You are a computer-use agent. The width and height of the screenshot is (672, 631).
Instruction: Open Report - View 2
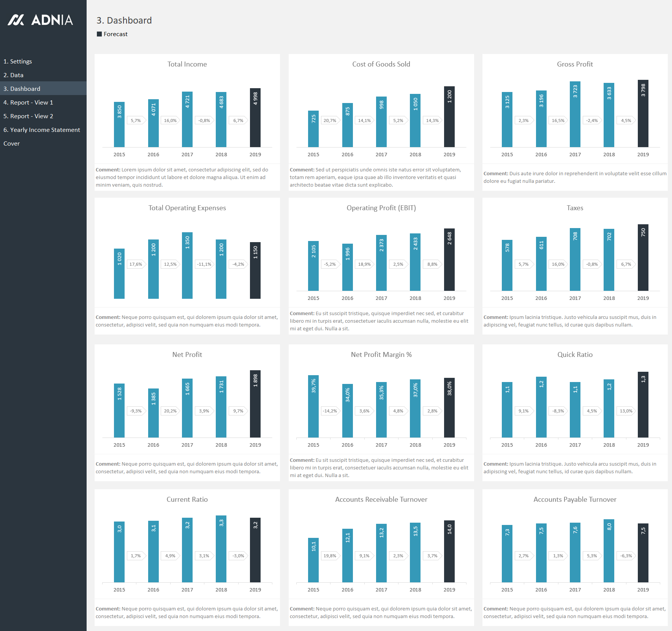pos(28,116)
